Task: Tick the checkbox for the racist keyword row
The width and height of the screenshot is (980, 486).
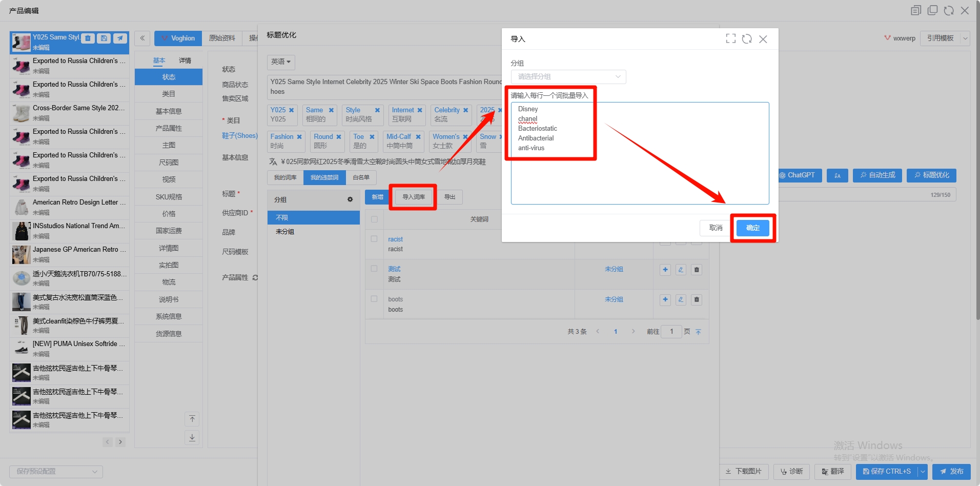Action: (374, 239)
